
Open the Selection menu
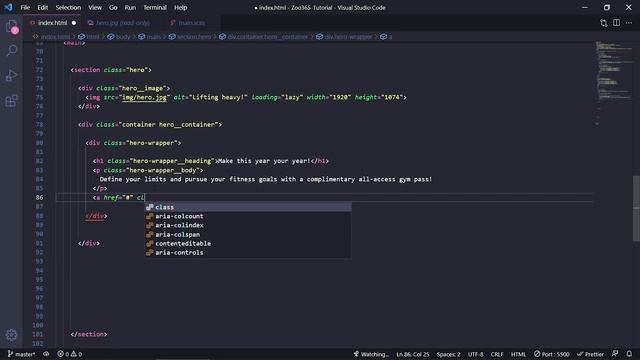pyautogui.click(x=68, y=7)
